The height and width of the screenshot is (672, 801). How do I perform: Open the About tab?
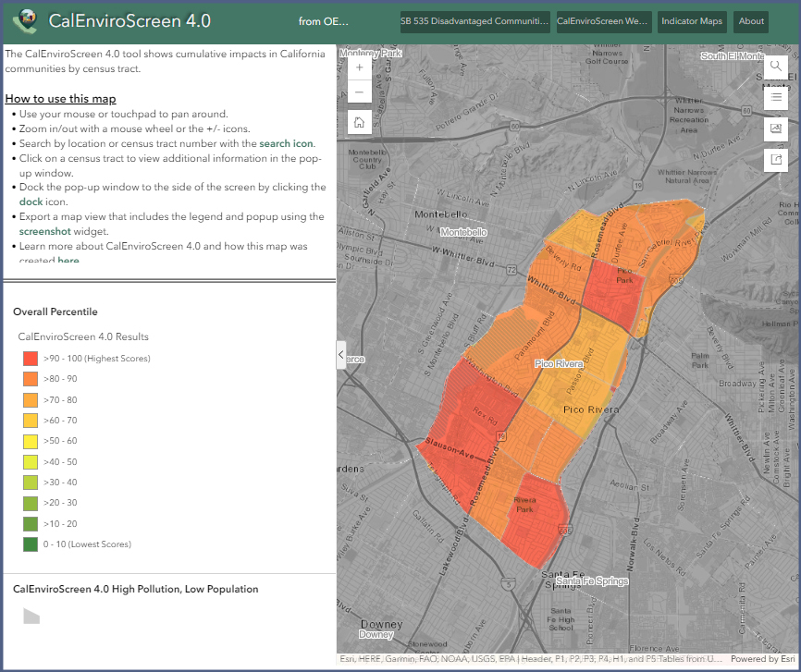[751, 21]
